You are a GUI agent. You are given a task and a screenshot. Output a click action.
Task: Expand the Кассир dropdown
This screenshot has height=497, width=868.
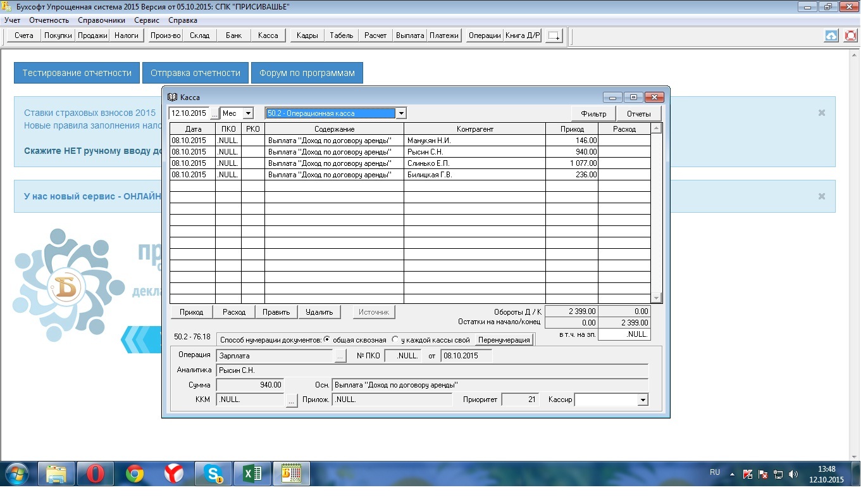click(x=643, y=400)
